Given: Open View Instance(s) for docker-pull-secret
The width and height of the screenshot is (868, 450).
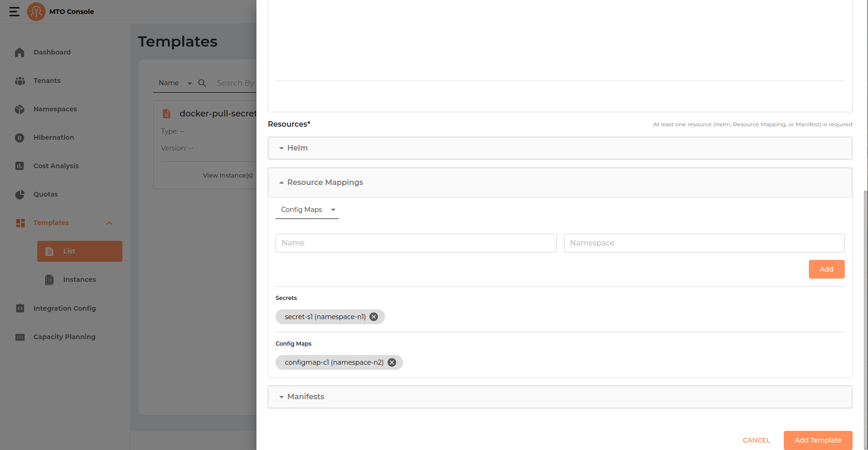Looking at the screenshot, I should point(228,175).
